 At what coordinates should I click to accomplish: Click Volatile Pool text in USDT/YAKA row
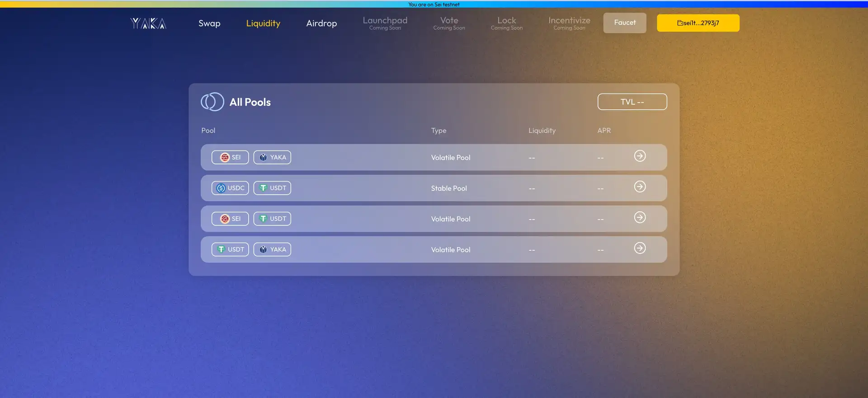(451, 250)
